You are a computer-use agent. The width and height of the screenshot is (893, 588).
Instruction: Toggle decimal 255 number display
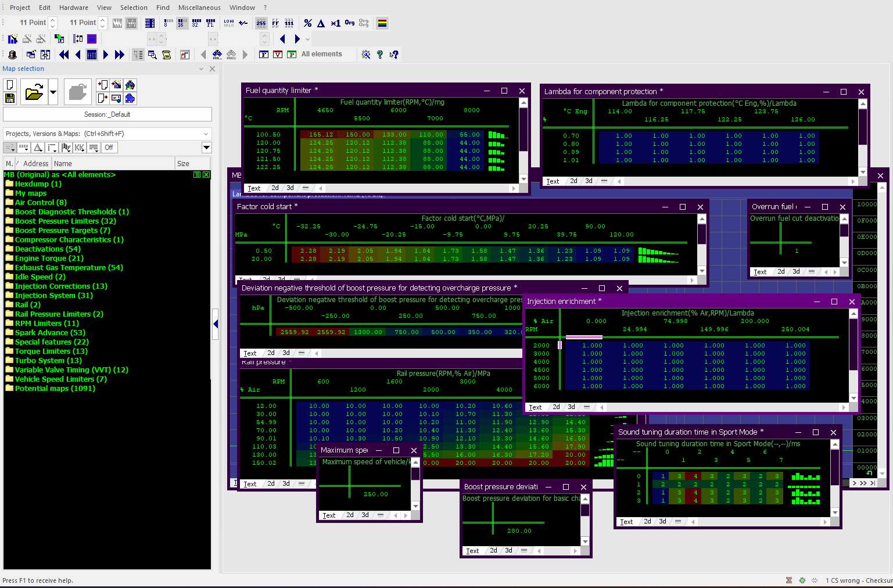[x=261, y=23]
